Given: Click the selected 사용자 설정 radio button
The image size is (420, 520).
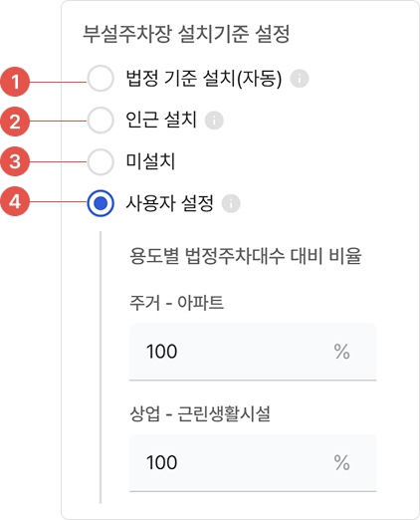Looking at the screenshot, I should coord(101,203).
